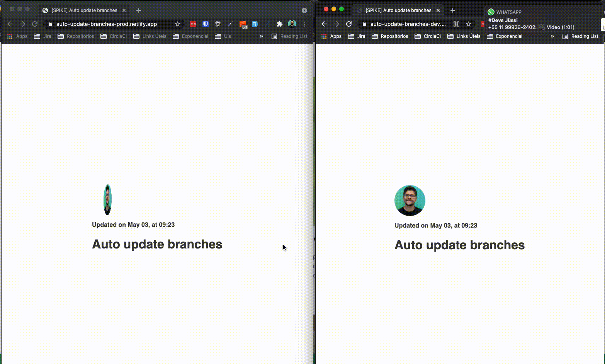
Task: Open the CircleCI bookmark folder in the dev window
Action: point(428,36)
